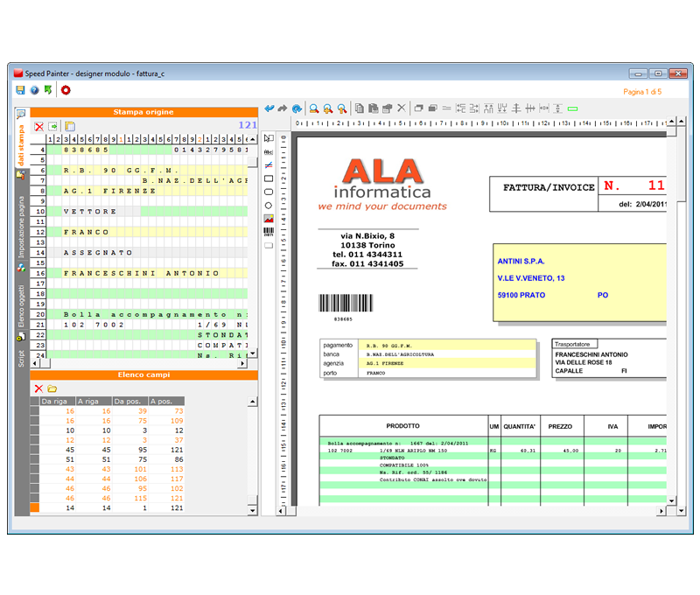Click the 'Da riga' column header
Image resolution: width=700 pixels, height=595 pixels.
coord(58,402)
